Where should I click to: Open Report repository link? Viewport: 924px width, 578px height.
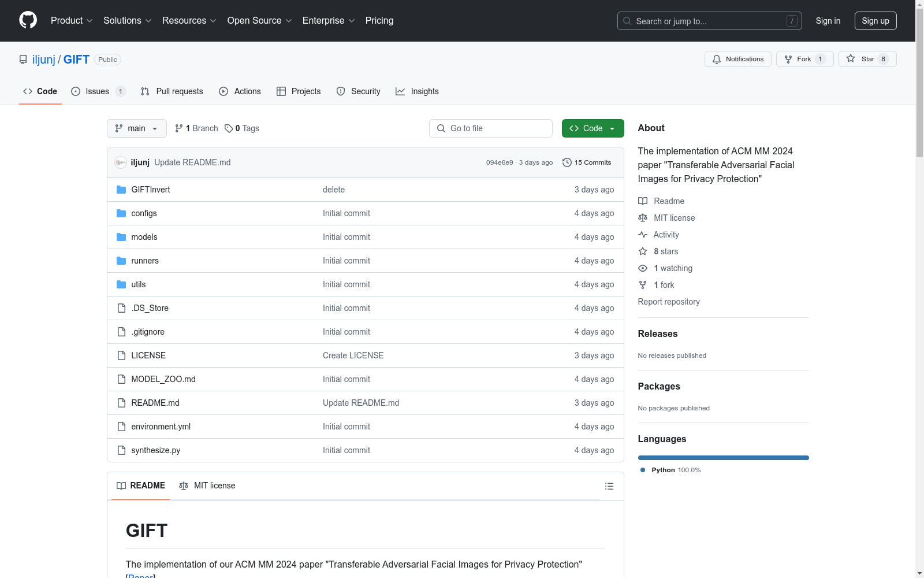(x=668, y=302)
